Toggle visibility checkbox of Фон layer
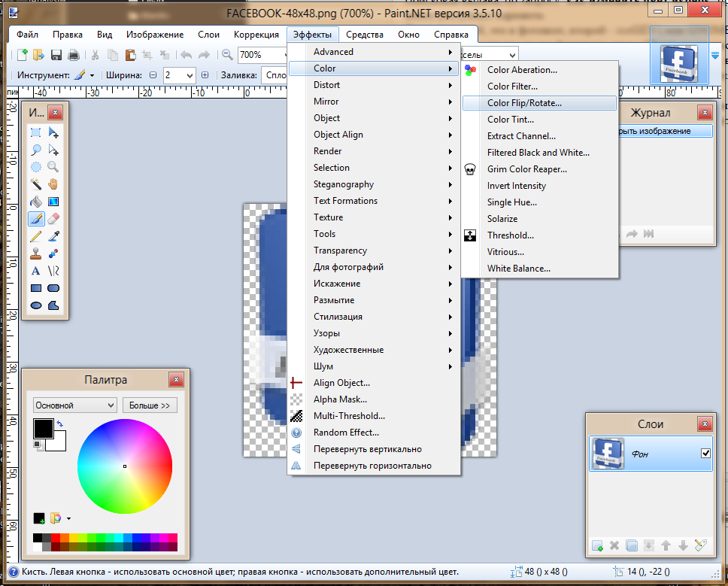Screen dimensions: 728x586 tap(705, 453)
